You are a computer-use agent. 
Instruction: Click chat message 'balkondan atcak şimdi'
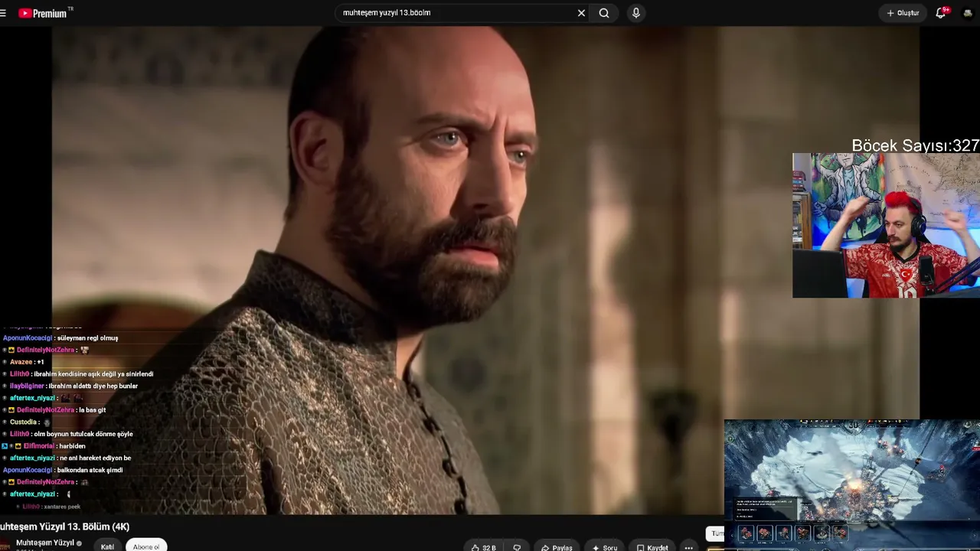(x=90, y=470)
